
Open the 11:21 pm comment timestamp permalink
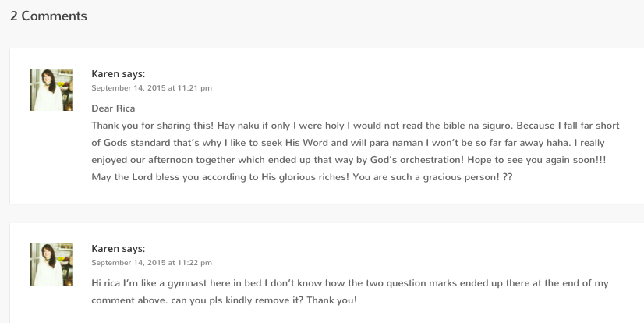[151, 88]
